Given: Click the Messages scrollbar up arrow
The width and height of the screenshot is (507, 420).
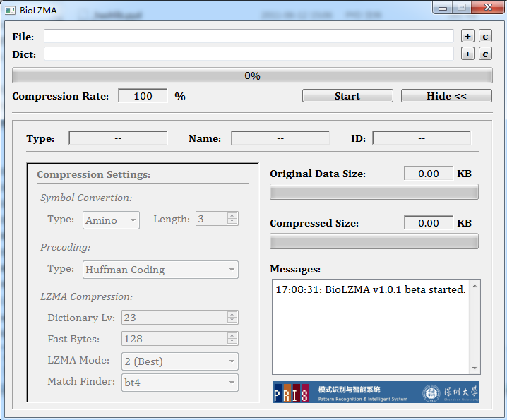Looking at the screenshot, I should (475, 286).
